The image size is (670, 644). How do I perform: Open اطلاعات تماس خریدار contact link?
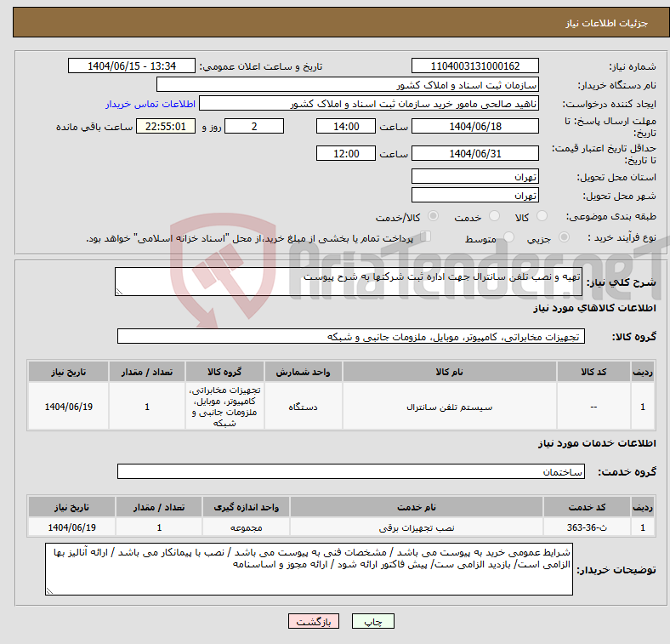[150, 104]
